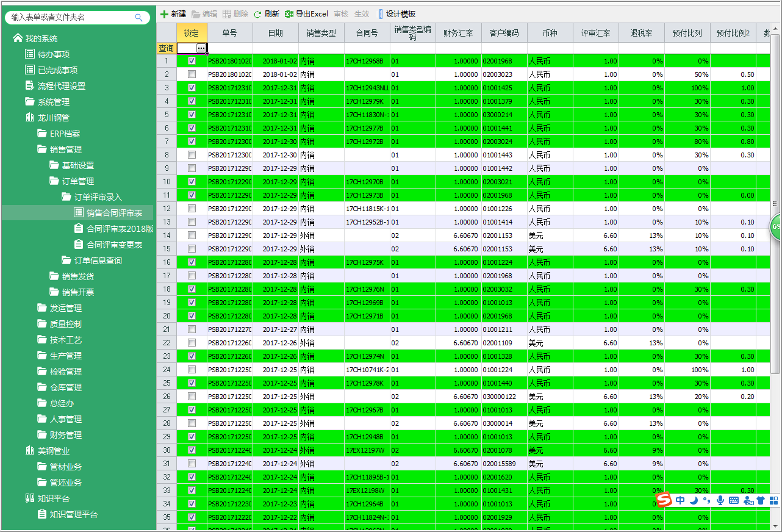Click the 单号 column header
This screenshot has width=782, height=532.
[230, 33]
